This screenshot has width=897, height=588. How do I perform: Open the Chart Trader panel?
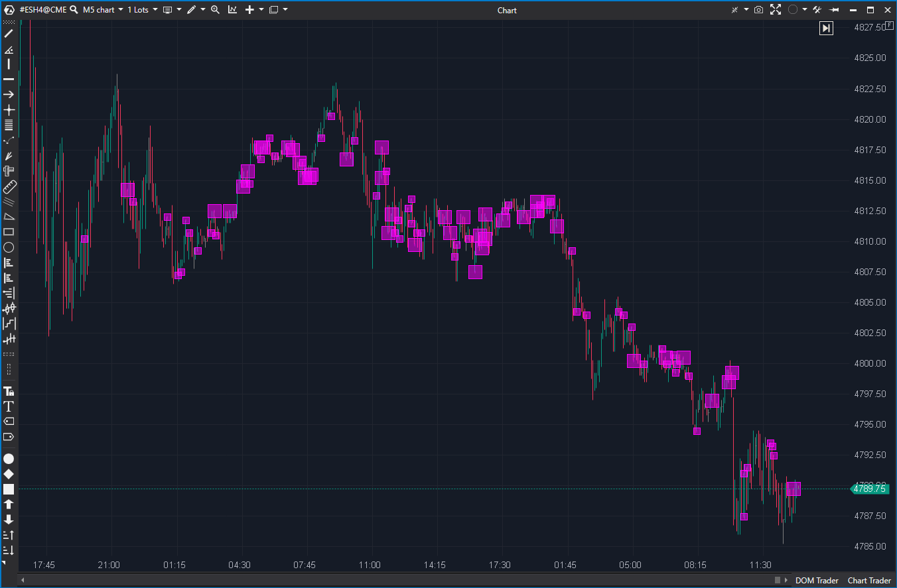click(869, 581)
